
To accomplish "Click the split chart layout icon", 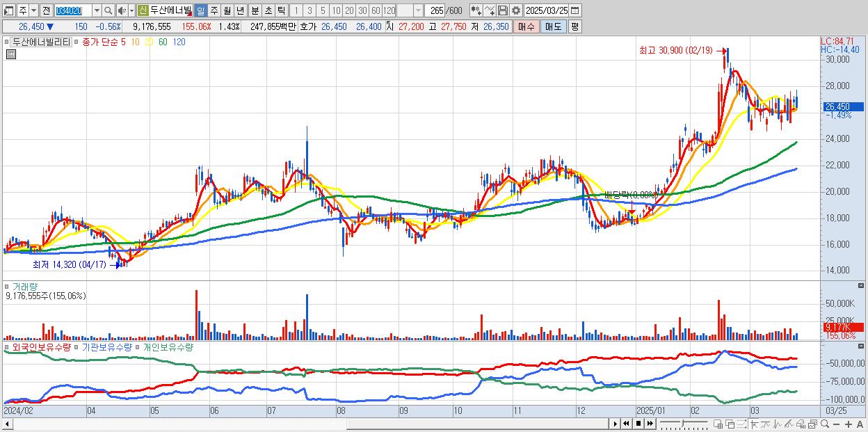I will [x=718, y=424].
